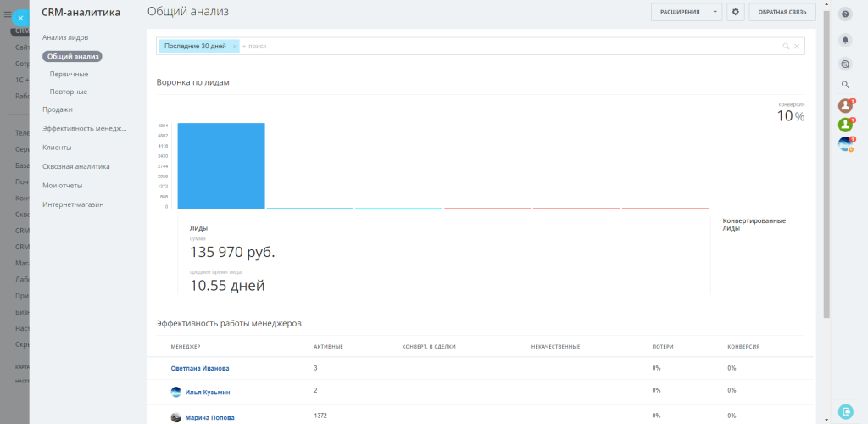Open the Продажи menu section
Screen dimensions: 868x424
[x=58, y=109]
